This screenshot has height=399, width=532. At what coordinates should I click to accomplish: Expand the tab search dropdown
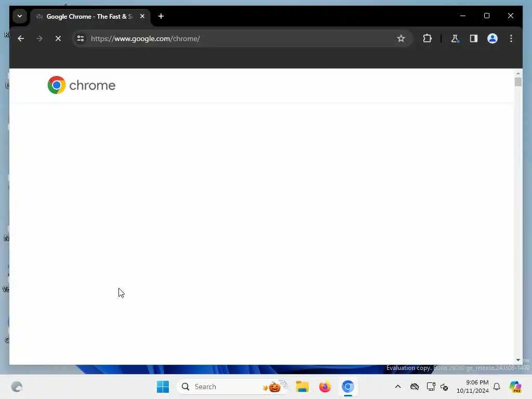pyautogui.click(x=20, y=16)
